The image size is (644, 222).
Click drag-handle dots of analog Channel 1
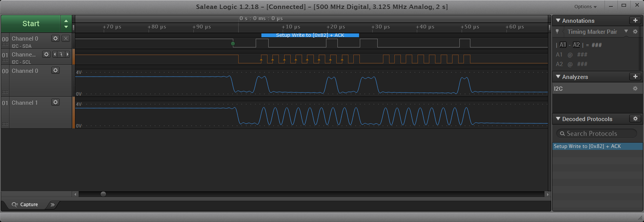coord(5,124)
